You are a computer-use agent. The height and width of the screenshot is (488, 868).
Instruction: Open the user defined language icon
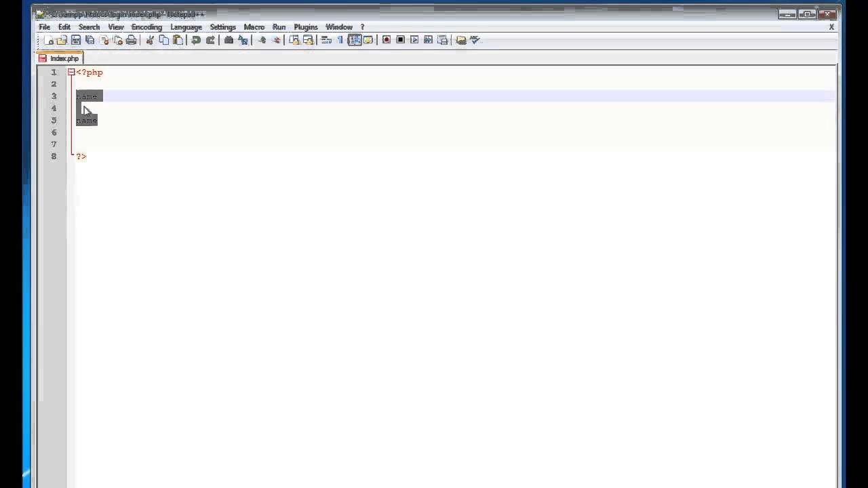tap(368, 40)
